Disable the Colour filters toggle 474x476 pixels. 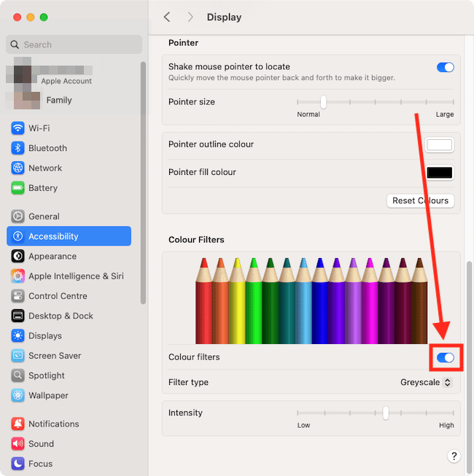tap(445, 357)
